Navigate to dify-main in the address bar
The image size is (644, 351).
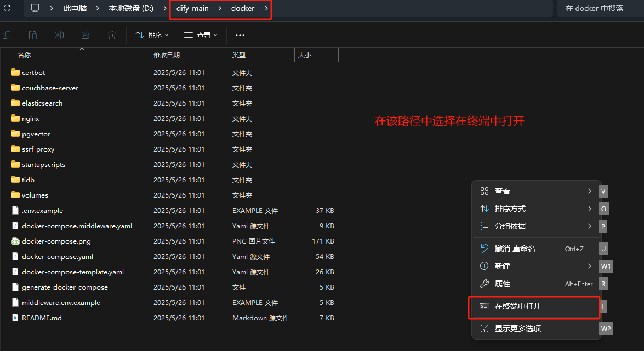192,8
